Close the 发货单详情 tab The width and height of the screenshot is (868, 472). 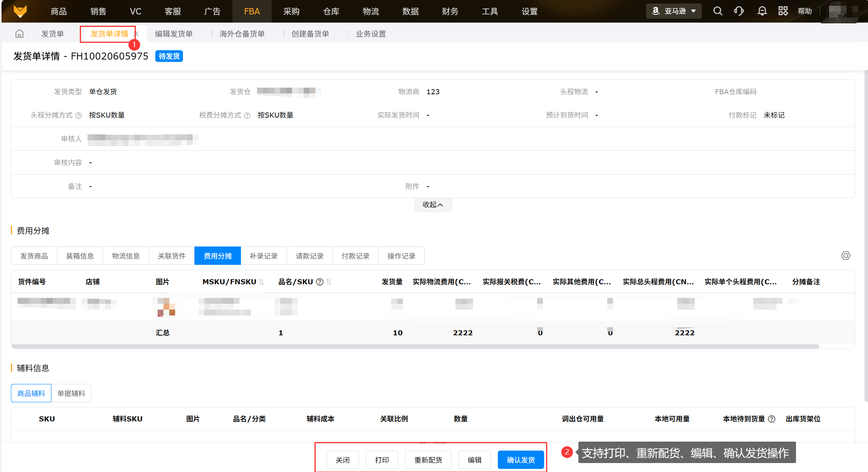point(137,34)
